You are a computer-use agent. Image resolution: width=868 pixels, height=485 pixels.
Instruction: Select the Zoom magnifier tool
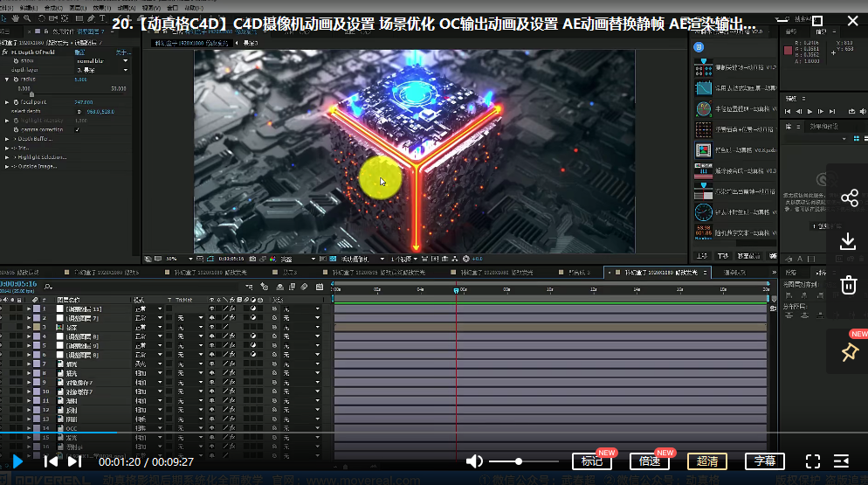click(26, 18)
